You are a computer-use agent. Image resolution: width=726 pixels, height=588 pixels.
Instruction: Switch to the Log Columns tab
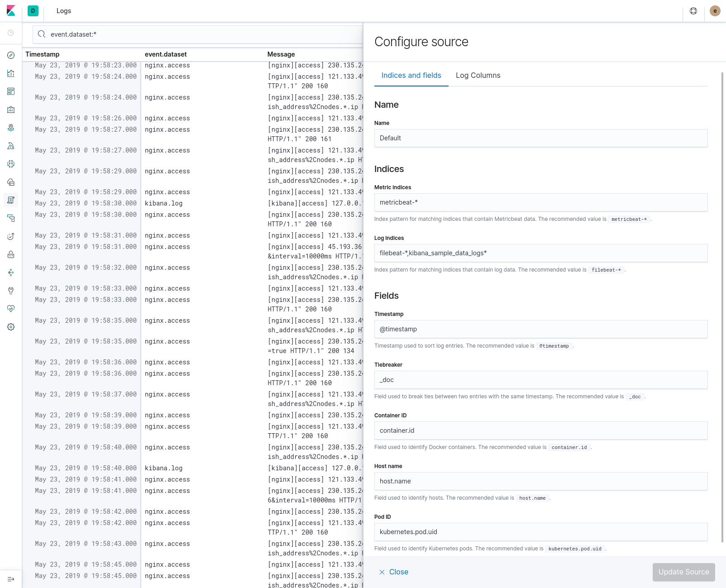point(478,75)
